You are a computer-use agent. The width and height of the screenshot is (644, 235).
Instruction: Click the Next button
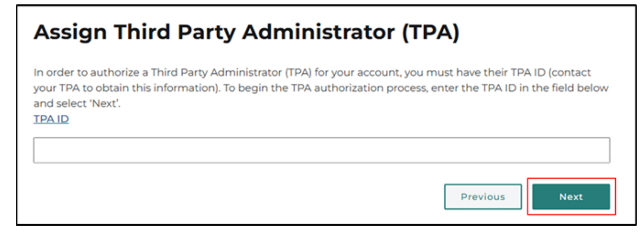coord(571,197)
